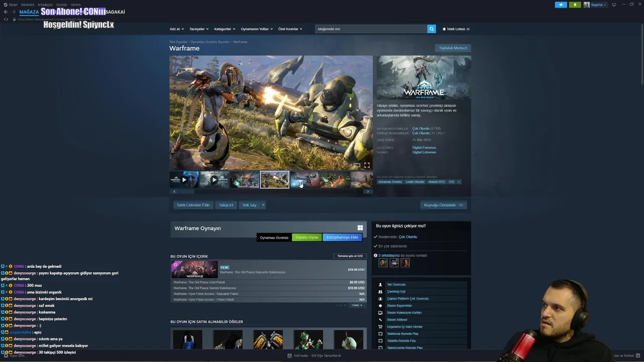Go back with the left arrow navigation icon

(6, 12)
